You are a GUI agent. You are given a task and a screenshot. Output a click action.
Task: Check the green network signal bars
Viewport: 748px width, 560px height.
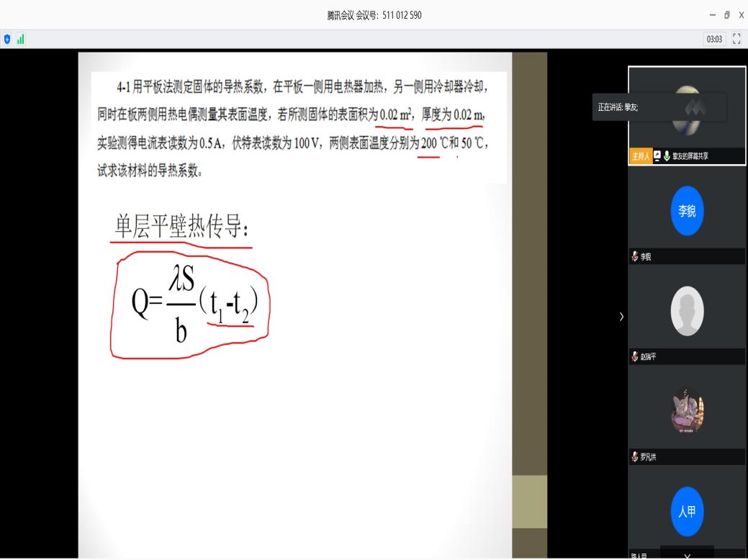(x=20, y=39)
